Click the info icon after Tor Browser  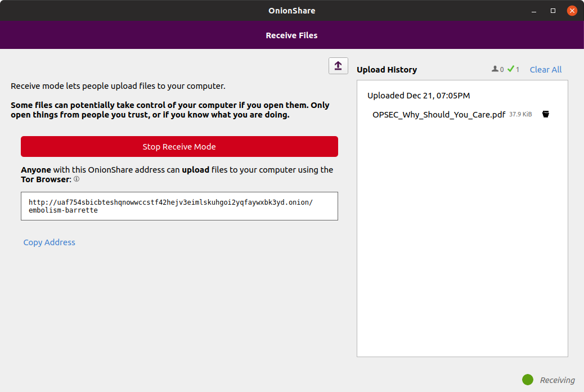77,179
